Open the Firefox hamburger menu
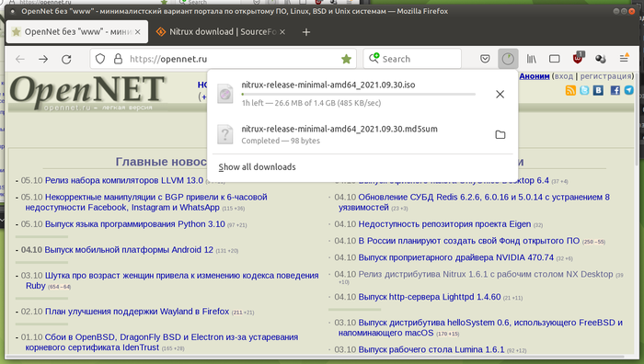Image resolution: width=644 pixels, height=364 pixels. click(624, 58)
